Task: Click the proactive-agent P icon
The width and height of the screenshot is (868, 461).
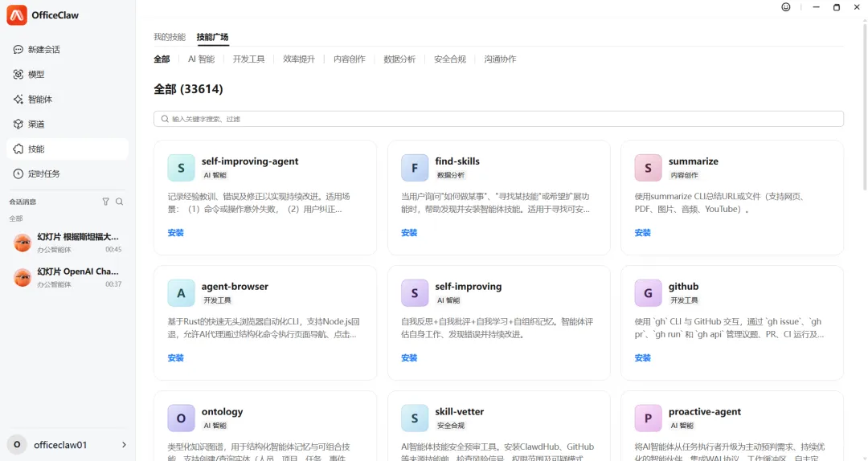Action: [x=649, y=418]
